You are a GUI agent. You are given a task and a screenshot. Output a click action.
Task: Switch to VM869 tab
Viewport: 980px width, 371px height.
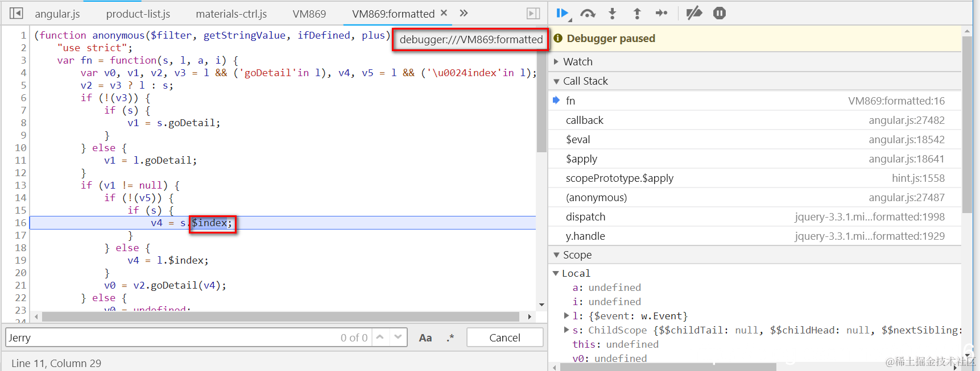pos(309,14)
